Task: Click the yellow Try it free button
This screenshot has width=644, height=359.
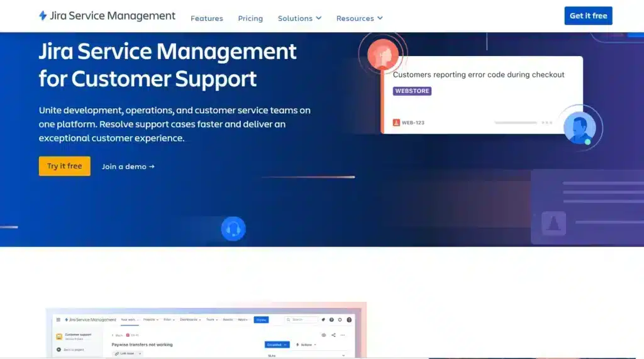Action: click(65, 166)
